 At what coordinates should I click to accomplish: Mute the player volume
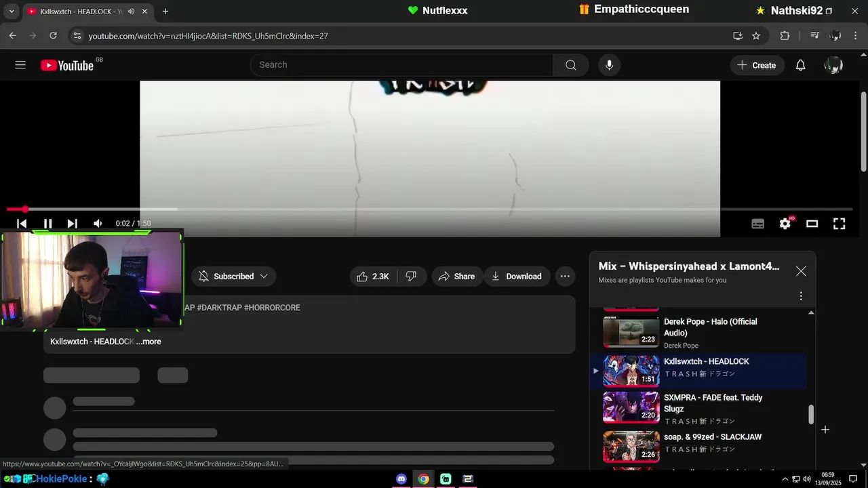(98, 224)
